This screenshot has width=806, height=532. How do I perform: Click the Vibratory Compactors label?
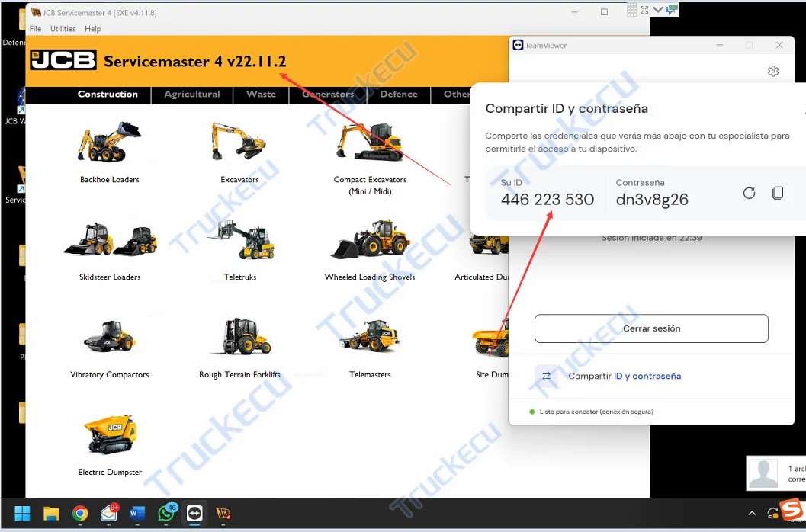110,375
